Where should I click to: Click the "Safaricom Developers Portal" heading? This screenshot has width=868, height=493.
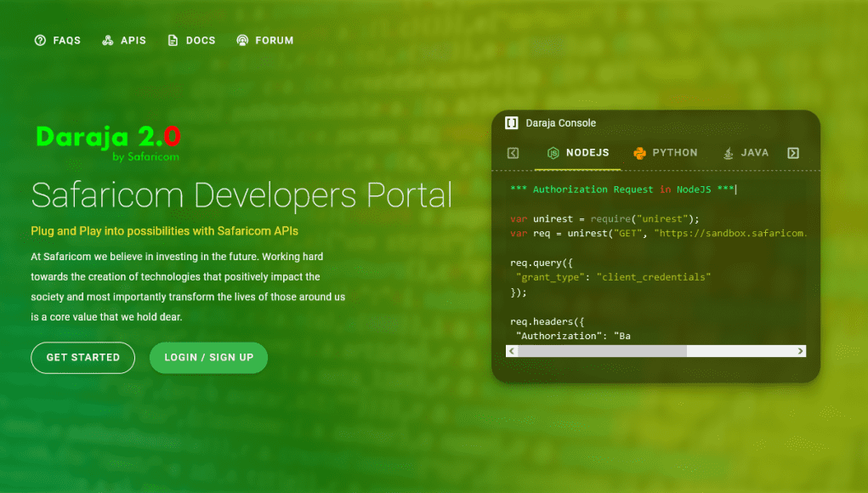pyautogui.click(x=241, y=195)
